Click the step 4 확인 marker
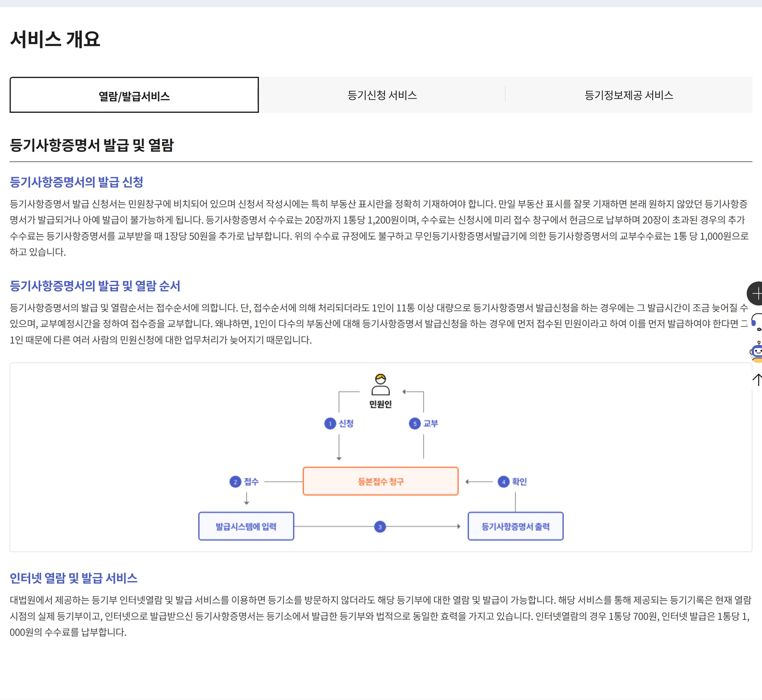Viewport: 762px width, 700px height. [503, 482]
